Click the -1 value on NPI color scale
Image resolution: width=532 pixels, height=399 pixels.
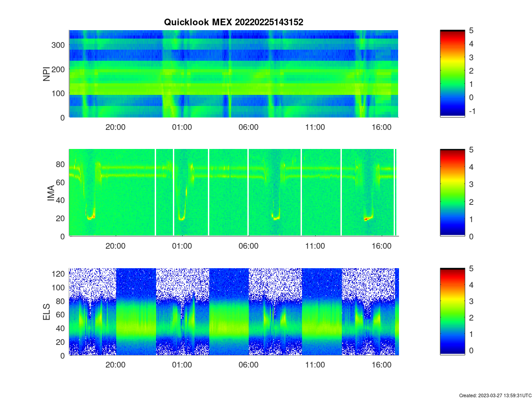(472, 111)
